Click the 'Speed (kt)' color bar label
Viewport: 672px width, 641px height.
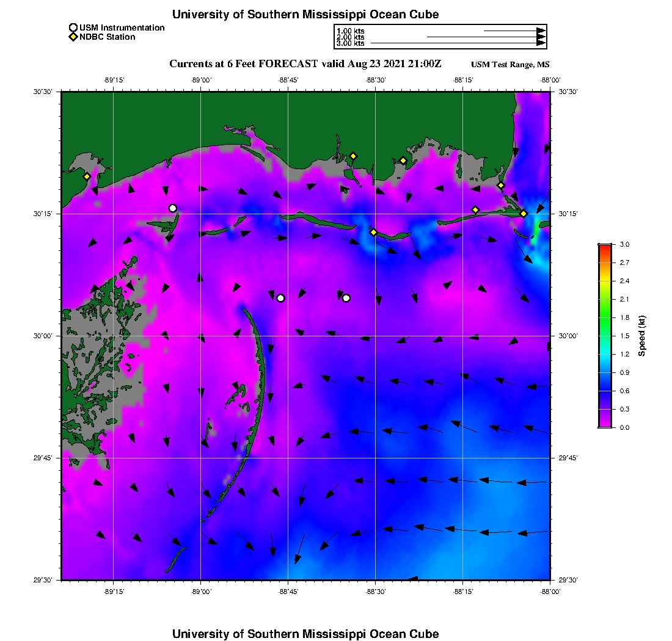[x=642, y=336]
